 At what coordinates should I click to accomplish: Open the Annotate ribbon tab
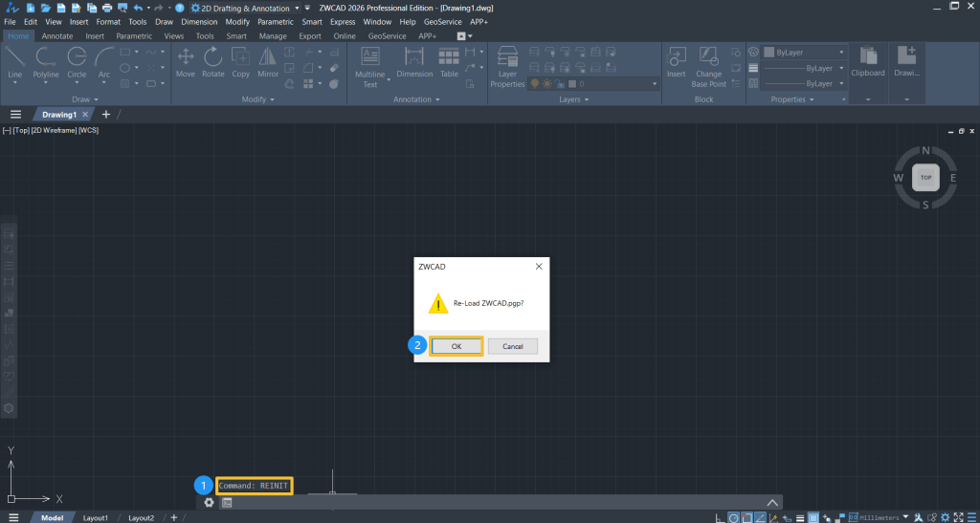56,36
